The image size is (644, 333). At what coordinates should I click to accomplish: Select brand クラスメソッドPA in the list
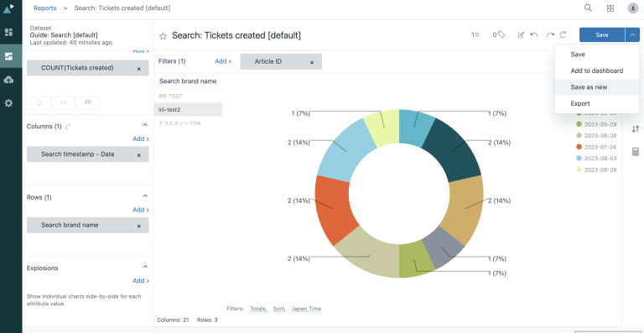coord(188,123)
